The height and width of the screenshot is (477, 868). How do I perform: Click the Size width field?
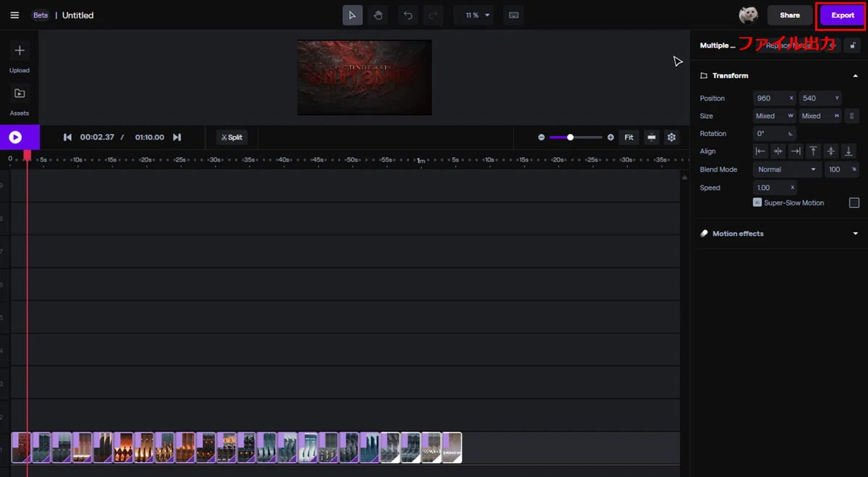point(775,116)
